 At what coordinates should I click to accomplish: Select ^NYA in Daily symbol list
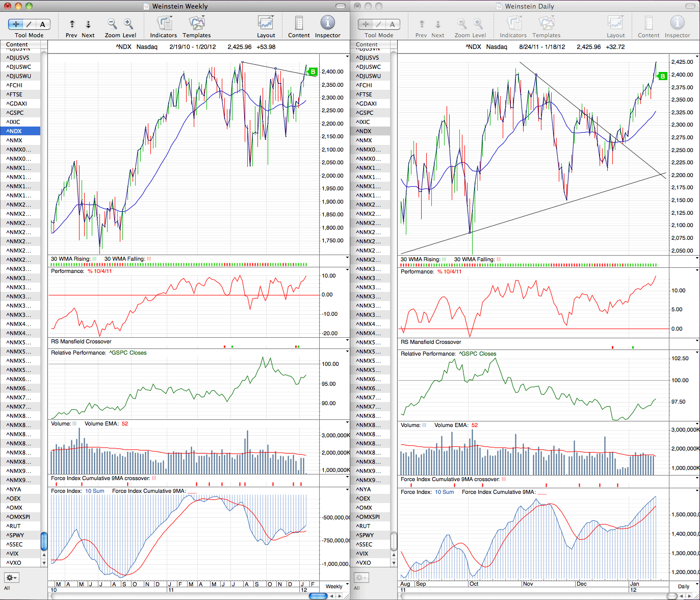click(x=370, y=489)
